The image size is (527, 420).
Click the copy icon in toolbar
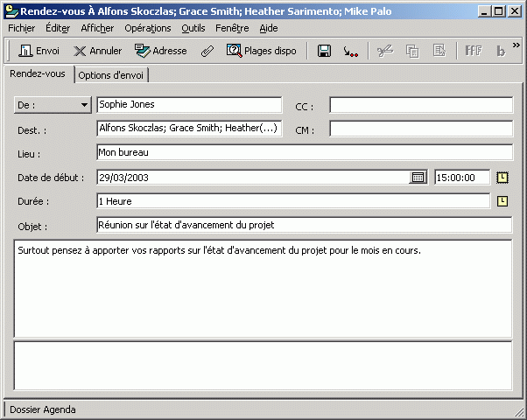pyautogui.click(x=412, y=52)
